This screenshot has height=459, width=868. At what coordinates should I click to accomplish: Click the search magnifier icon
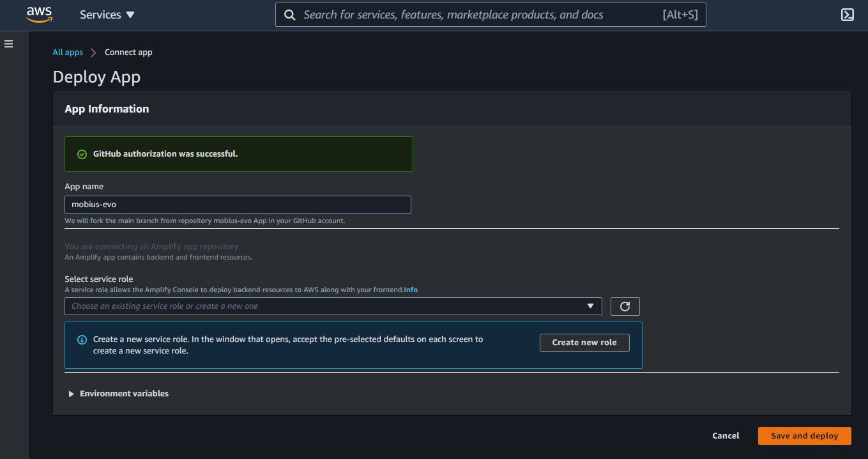[289, 15]
